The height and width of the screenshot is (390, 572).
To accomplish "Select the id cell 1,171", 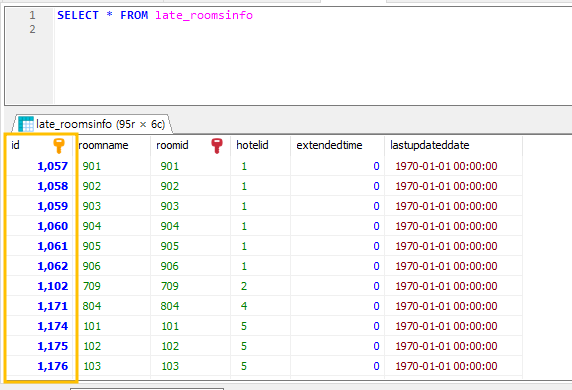I will tap(40, 306).
